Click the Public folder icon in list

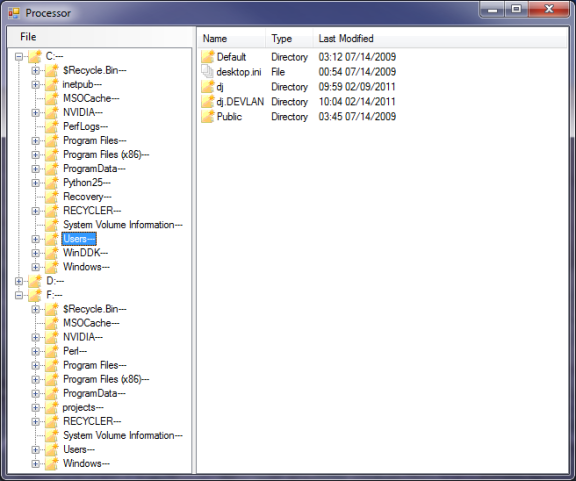tap(208, 116)
